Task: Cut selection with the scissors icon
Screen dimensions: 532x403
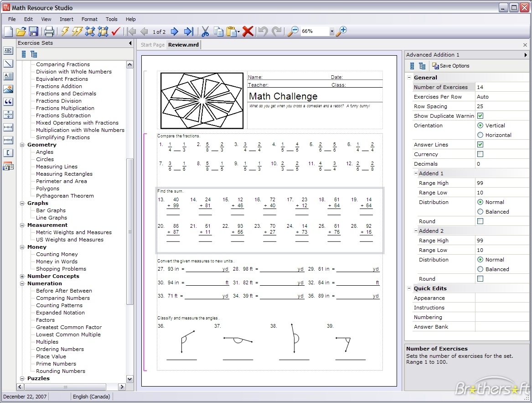Action: coord(205,31)
